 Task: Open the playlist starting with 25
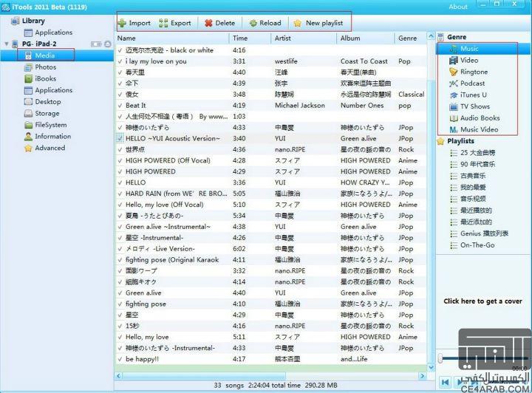point(473,153)
